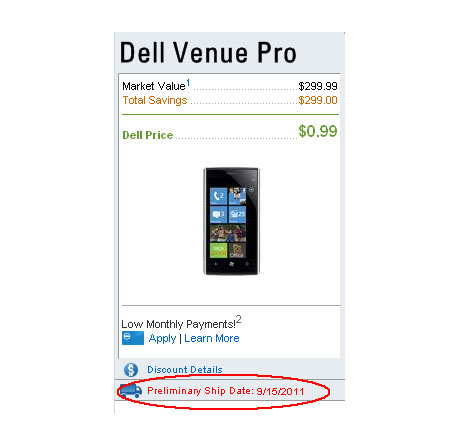Click the Dell Venue Pro title
The height and width of the screenshot is (447, 460).
(208, 53)
